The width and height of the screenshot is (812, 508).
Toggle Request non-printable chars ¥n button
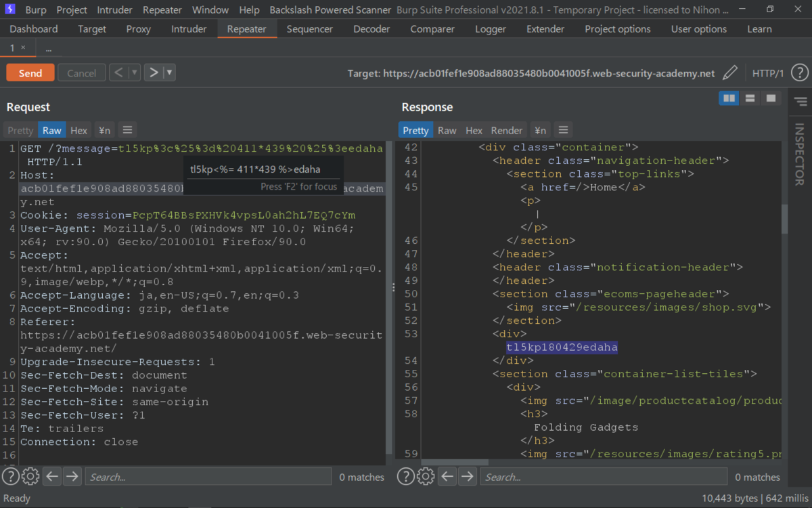[x=104, y=130]
